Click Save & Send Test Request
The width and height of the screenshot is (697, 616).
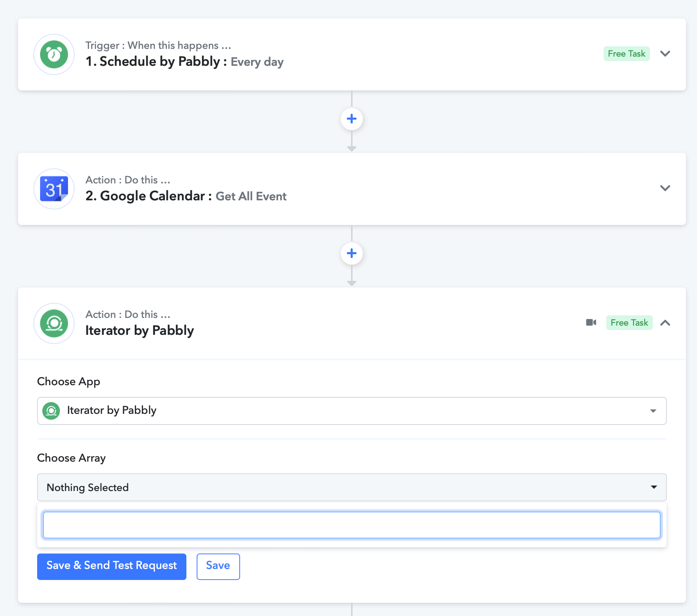pos(112,566)
